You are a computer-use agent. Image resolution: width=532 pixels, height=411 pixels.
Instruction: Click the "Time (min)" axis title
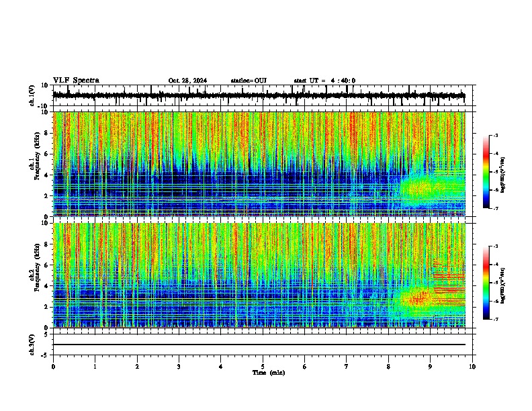[x=269, y=373]
